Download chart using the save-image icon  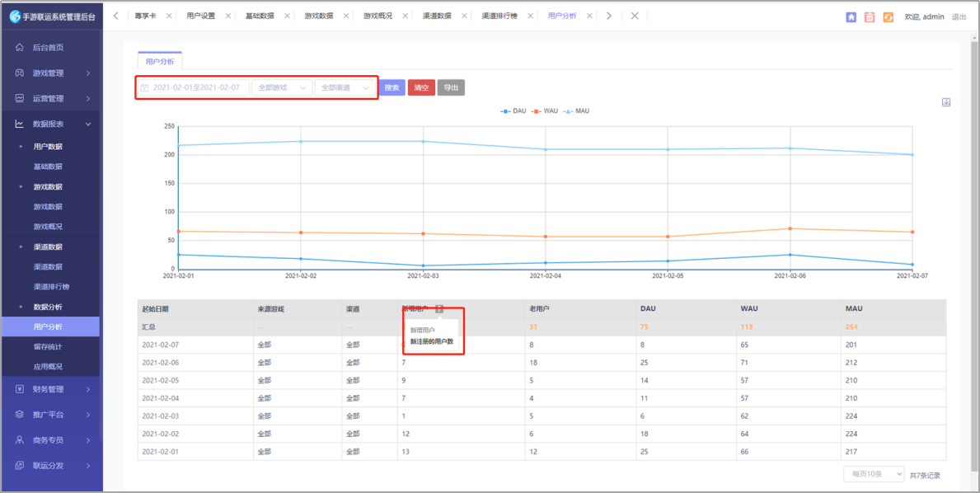[946, 102]
